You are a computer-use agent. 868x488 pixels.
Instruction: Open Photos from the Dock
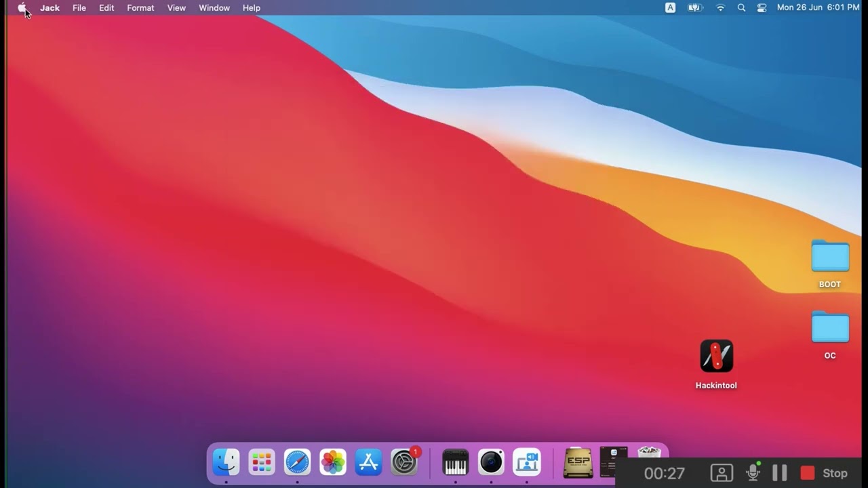point(333,463)
